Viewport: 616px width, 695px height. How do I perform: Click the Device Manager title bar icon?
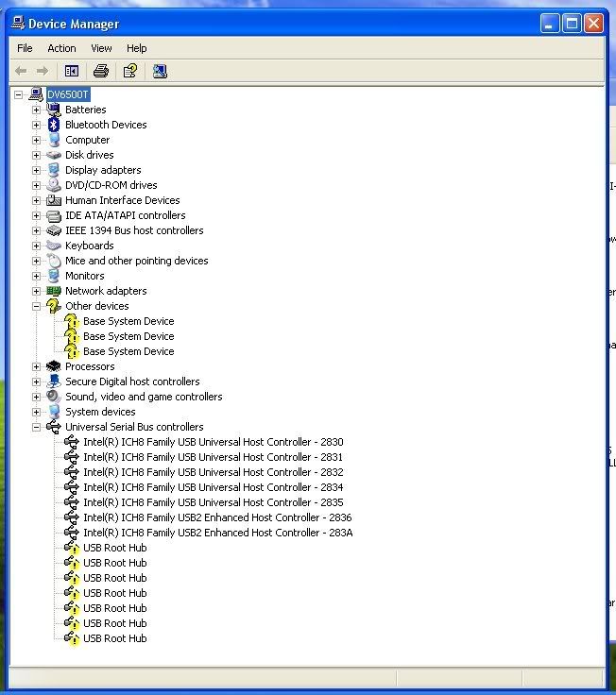(18, 23)
